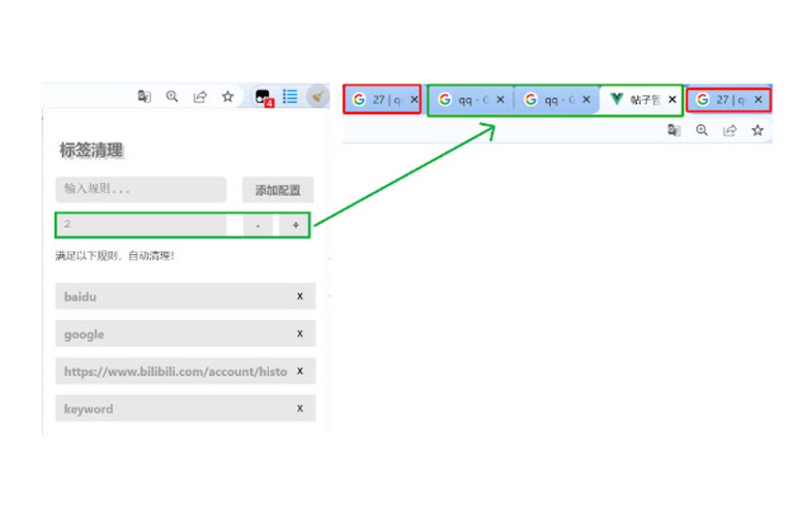Open the broom tab-cleanup extension icon
The height and width of the screenshot is (508, 812).
pyautogui.click(x=318, y=96)
